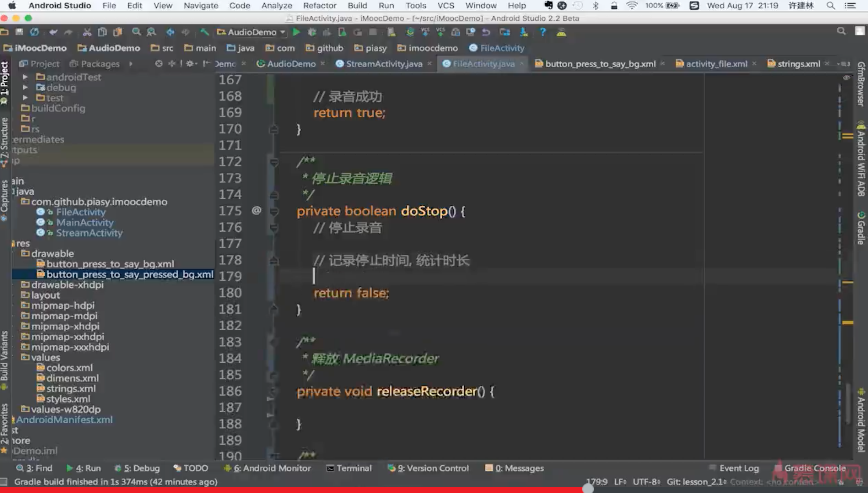Screen dimensions: 868x493
Task: Open Search Everywhere with the top-right magnifier
Action: click(x=842, y=32)
